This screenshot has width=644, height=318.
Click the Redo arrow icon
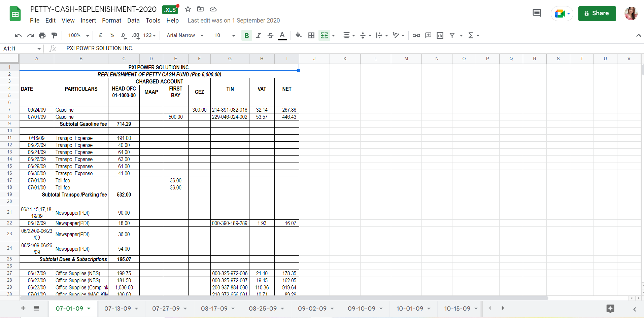(30, 35)
